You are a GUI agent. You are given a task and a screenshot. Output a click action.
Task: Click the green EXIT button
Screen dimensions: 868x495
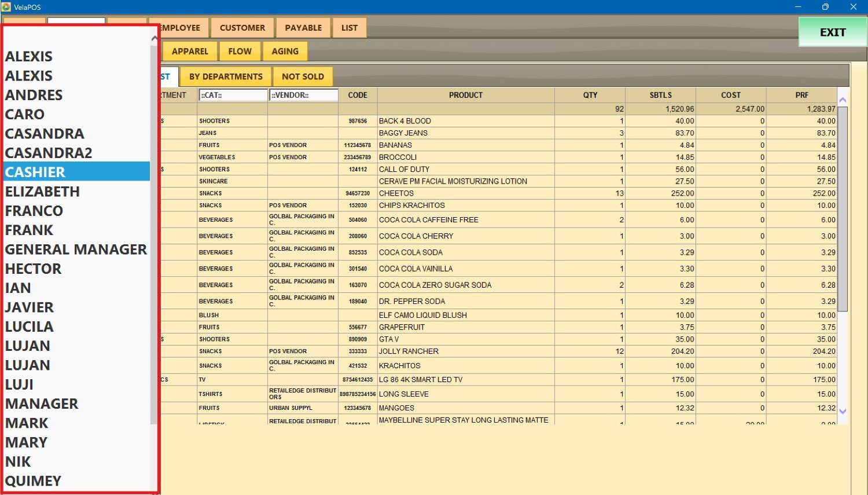tap(832, 32)
